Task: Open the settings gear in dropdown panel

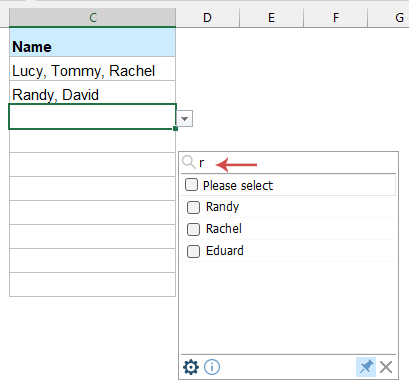Action: [x=191, y=367]
